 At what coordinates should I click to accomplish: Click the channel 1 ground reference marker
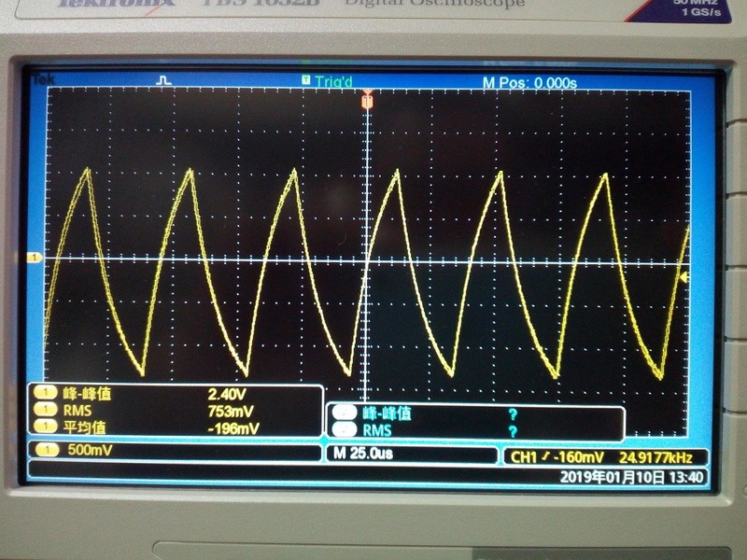[35, 257]
